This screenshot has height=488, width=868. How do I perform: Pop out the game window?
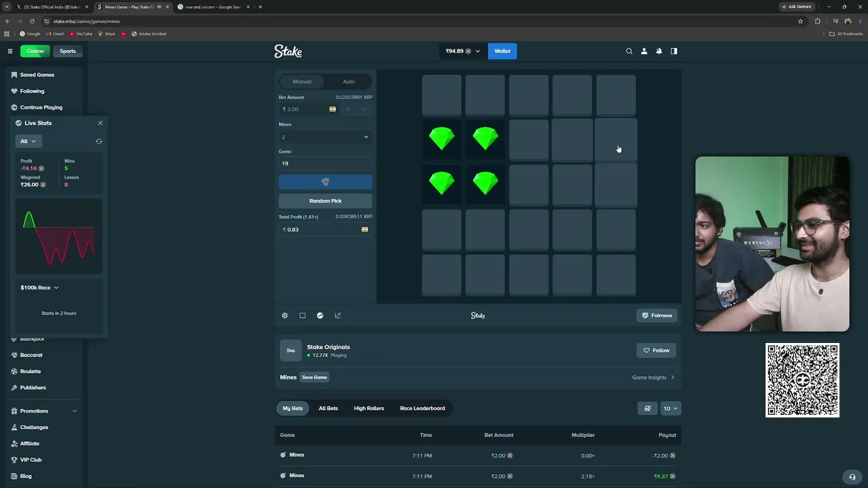[x=338, y=315]
